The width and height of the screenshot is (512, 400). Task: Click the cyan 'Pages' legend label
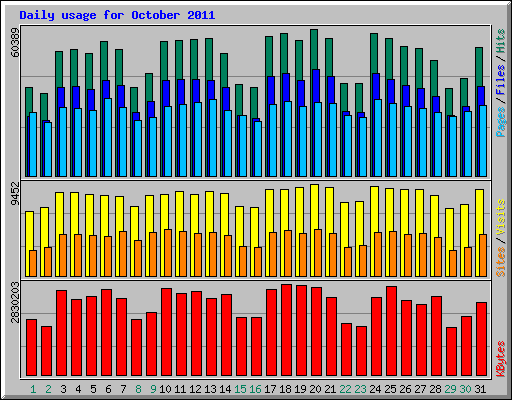coord(501,122)
